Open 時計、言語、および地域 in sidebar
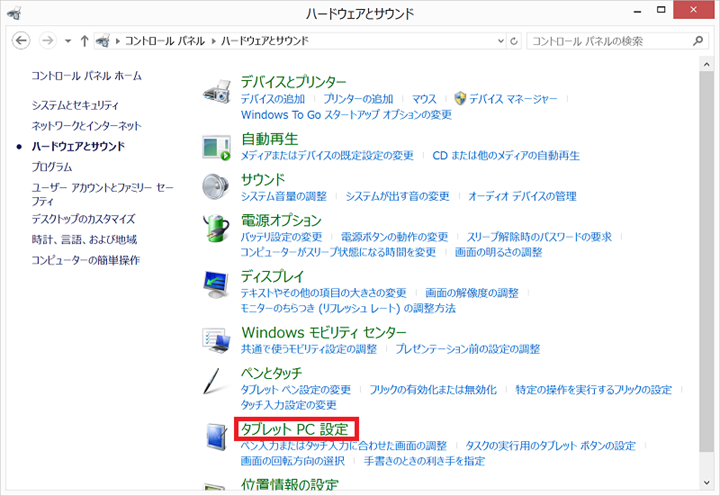The width and height of the screenshot is (720, 496). 84,240
